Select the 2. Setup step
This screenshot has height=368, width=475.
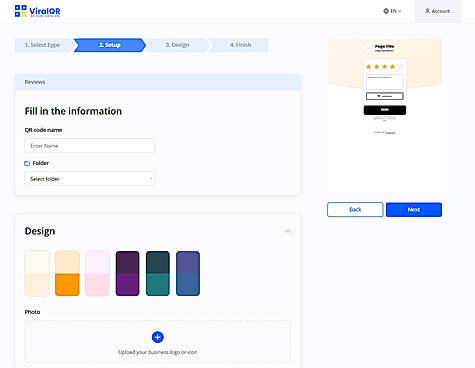click(110, 45)
